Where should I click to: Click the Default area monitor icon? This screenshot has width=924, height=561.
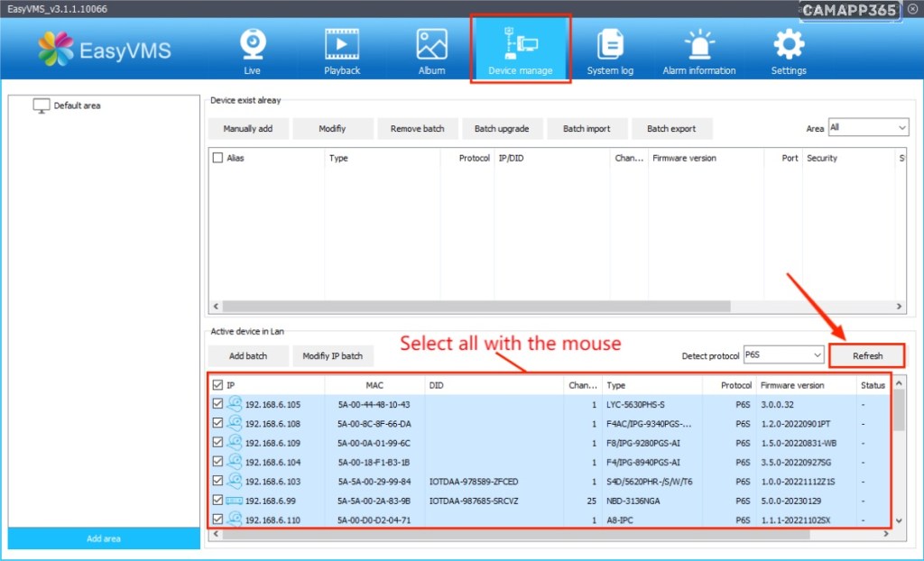[x=42, y=106]
